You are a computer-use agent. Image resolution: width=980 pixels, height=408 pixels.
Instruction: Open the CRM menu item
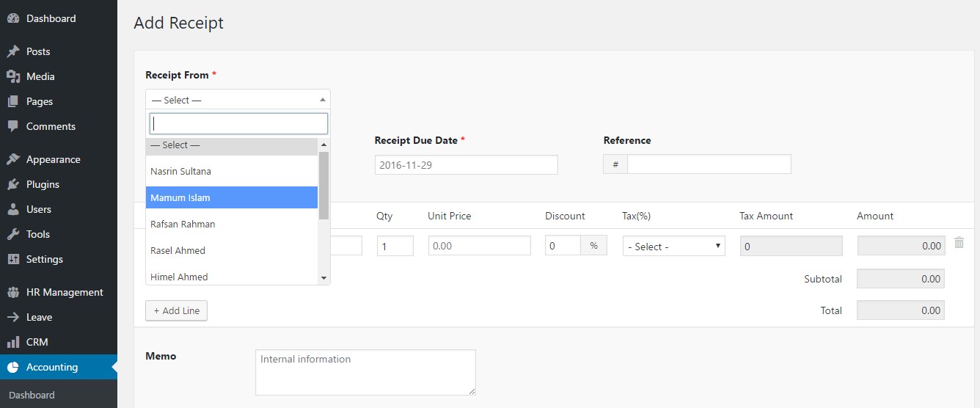point(59,342)
